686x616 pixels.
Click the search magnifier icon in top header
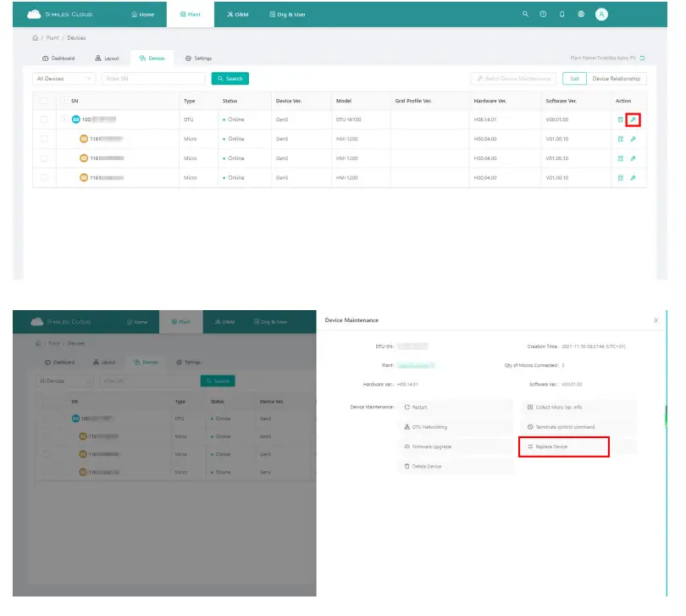(525, 14)
